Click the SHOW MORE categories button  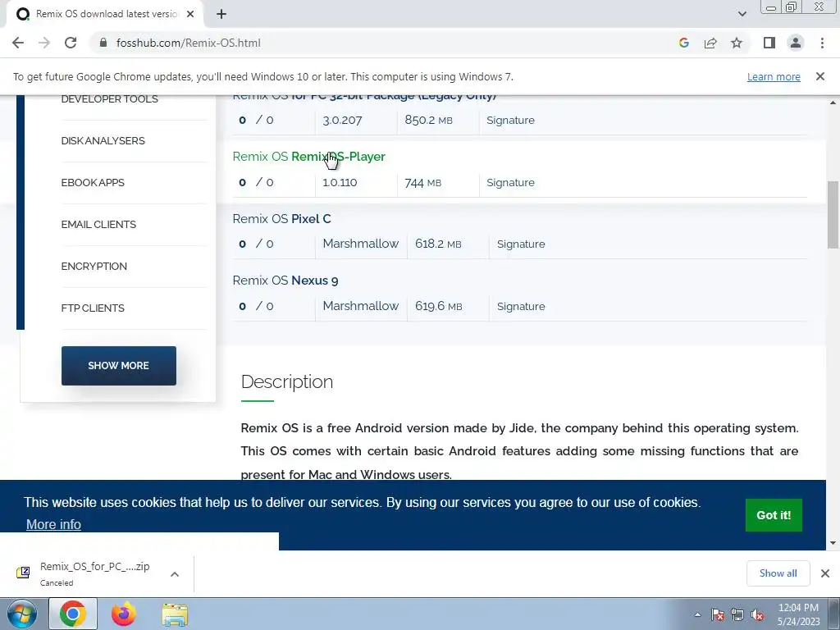[x=118, y=365]
